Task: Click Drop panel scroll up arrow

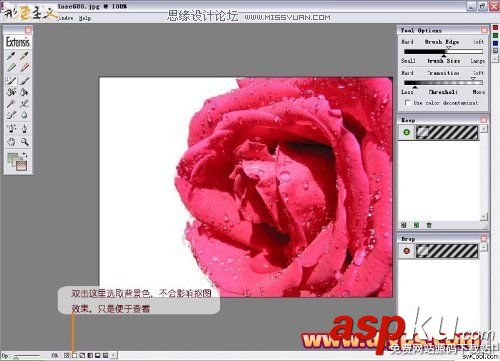Action: tap(484, 247)
